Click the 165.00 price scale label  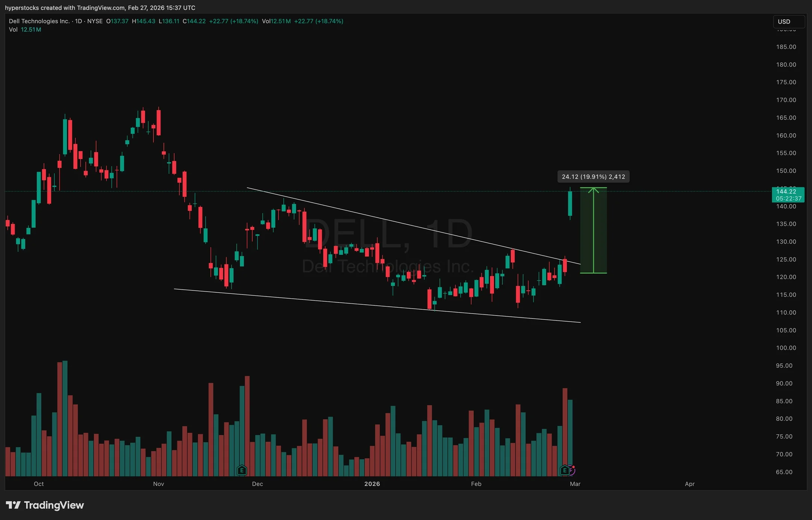786,118
